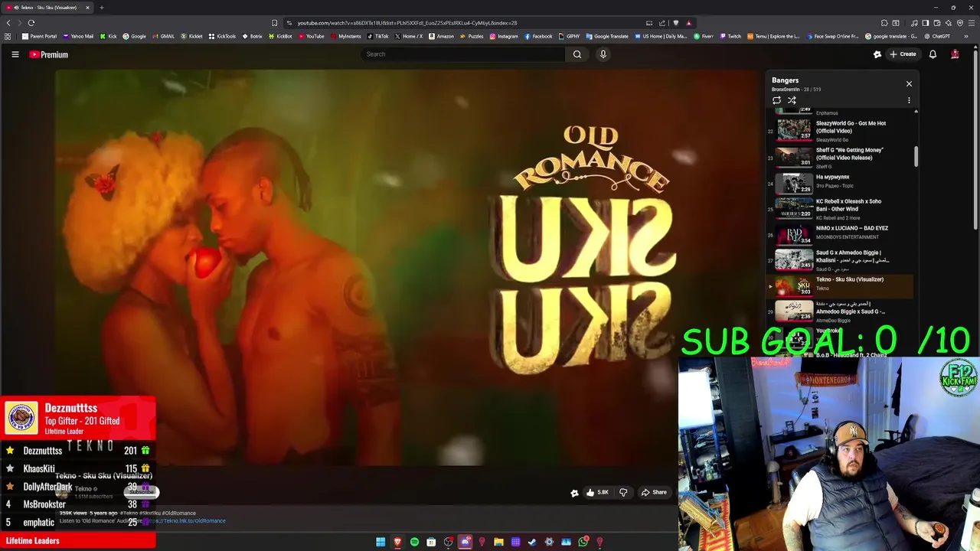Dislike the video with the thumbs-down
The height and width of the screenshot is (551, 980).
click(x=623, y=492)
